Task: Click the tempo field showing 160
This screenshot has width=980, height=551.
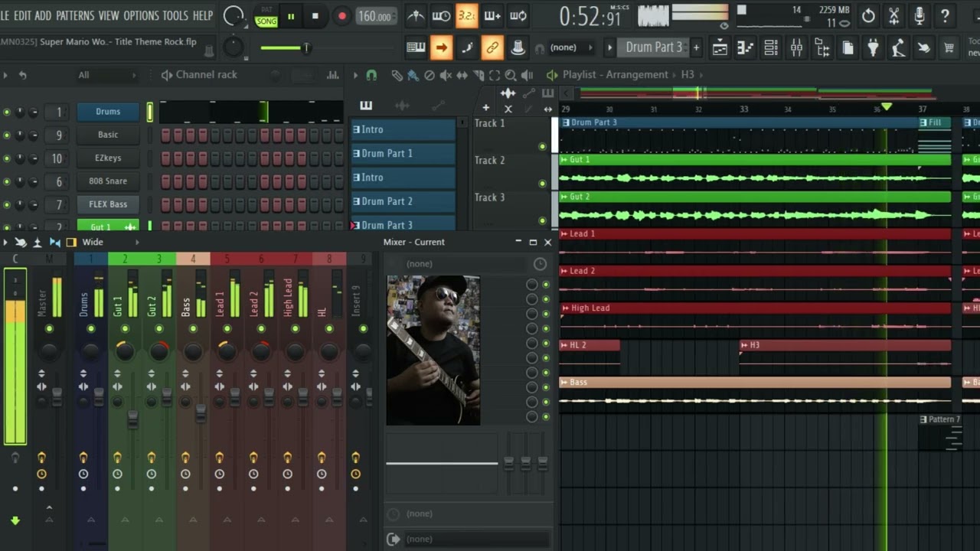Action: 375,16
